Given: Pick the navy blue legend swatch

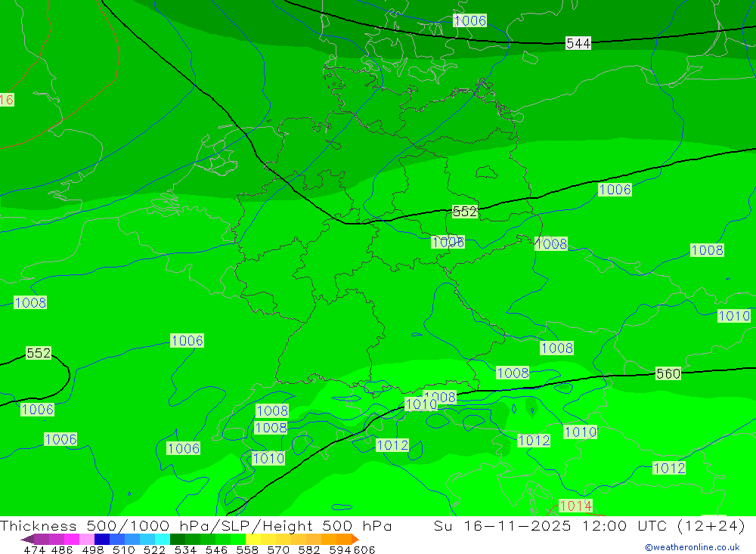Looking at the screenshot, I should tap(102, 539).
